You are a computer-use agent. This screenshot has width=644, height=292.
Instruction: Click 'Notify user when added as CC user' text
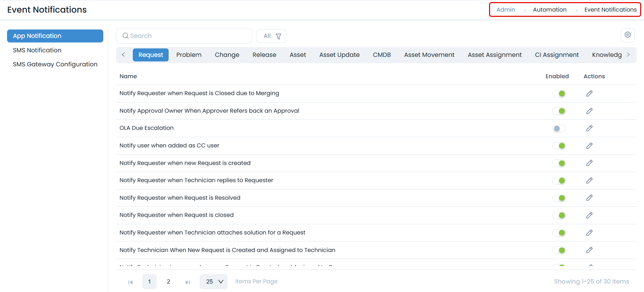(169, 145)
